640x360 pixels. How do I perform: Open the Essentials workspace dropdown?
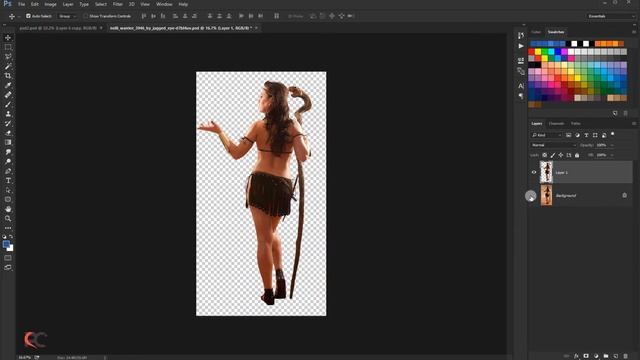611,16
